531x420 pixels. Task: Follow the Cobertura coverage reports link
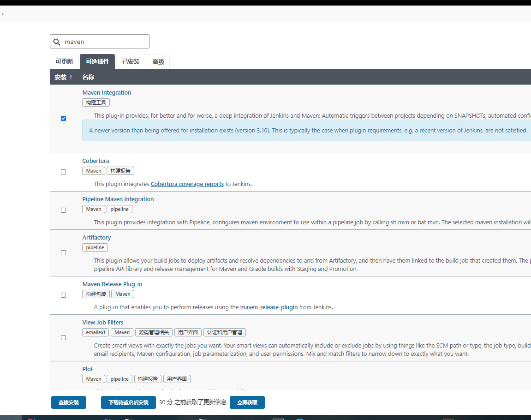pos(187,184)
